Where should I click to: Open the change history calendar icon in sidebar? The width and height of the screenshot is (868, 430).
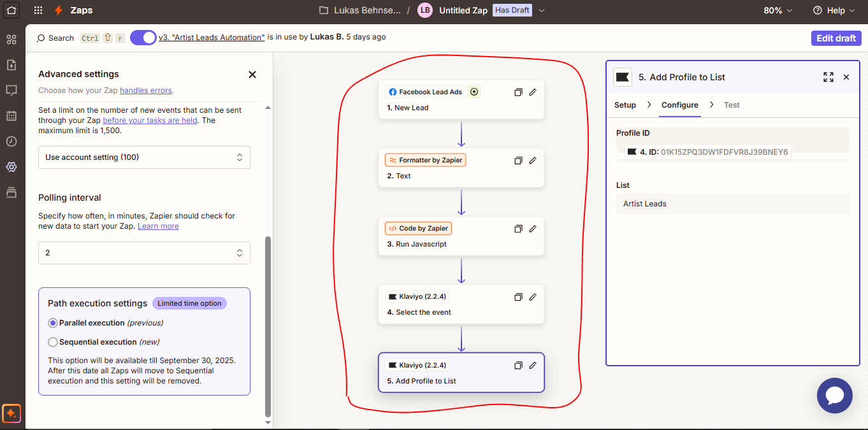click(x=11, y=116)
